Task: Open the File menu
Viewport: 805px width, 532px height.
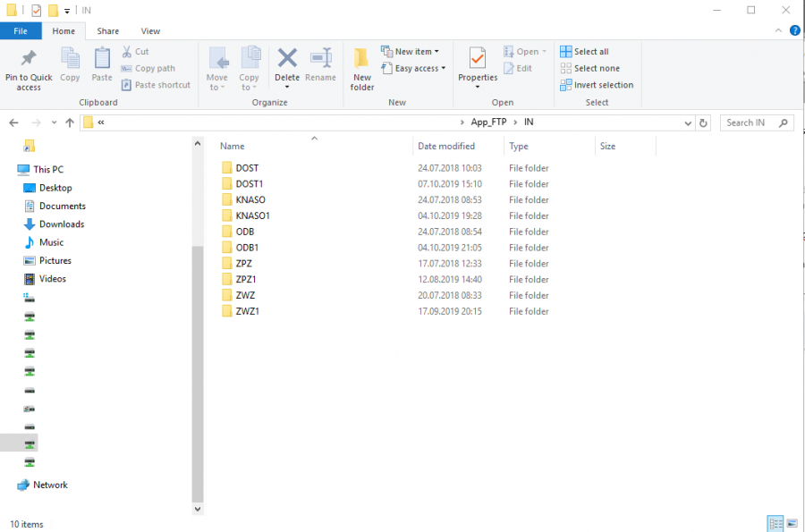Action: [21, 30]
